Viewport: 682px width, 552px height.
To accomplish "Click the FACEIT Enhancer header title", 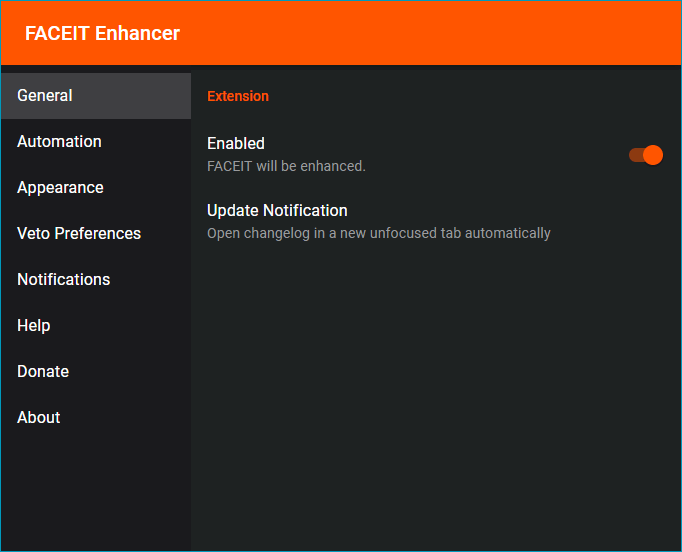I will coord(102,33).
